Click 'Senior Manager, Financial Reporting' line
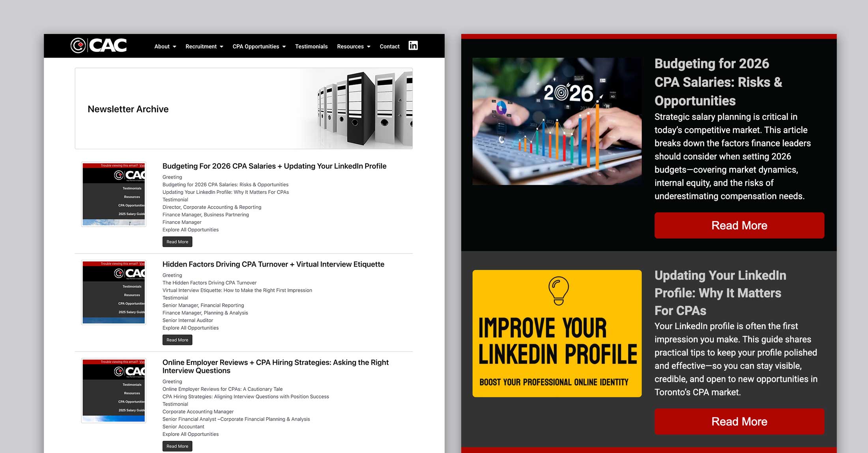868x453 pixels. pos(203,305)
